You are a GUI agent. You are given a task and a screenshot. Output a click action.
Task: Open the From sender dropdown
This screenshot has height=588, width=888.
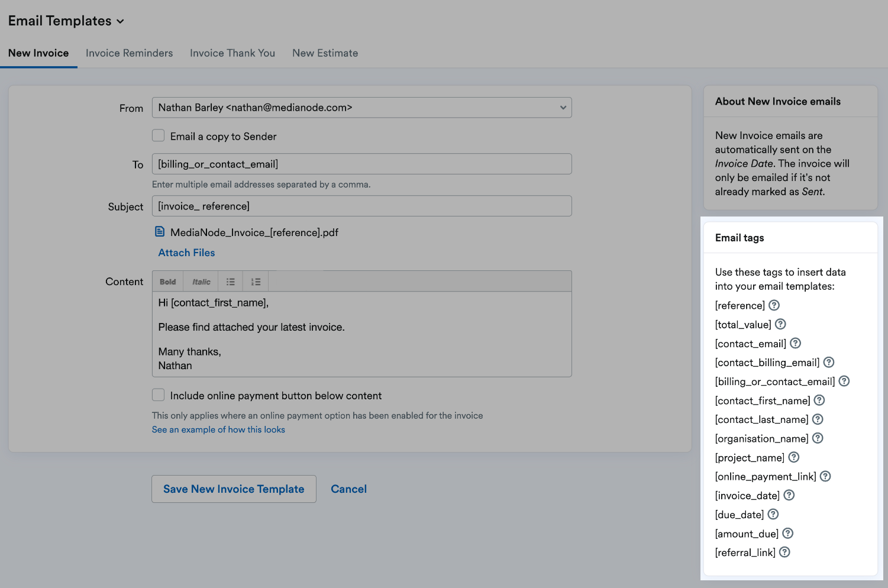pos(361,108)
